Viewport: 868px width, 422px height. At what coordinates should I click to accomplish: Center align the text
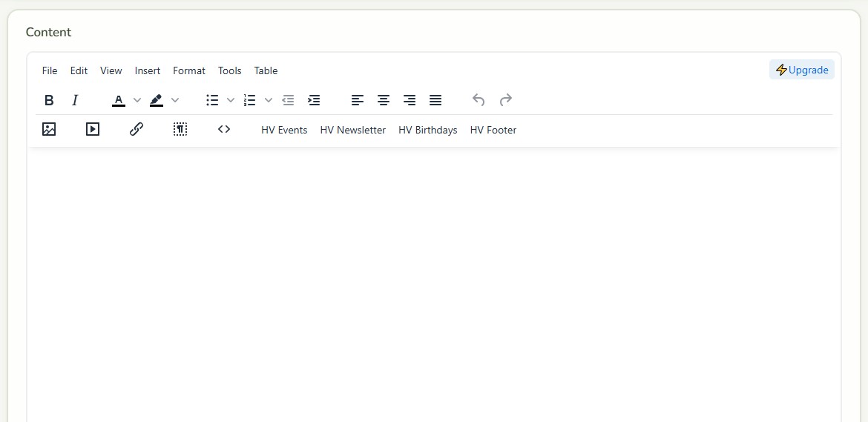(x=384, y=100)
